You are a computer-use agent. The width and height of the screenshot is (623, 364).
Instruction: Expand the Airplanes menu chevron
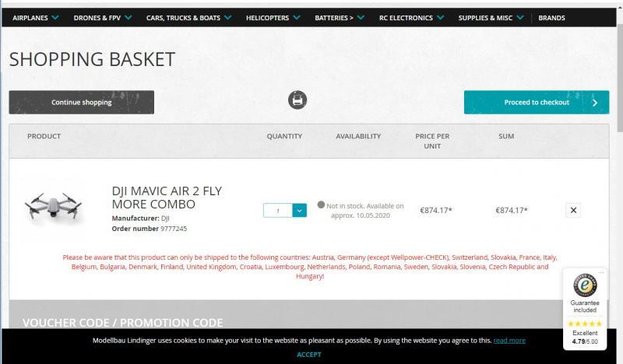(x=55, y=17)
